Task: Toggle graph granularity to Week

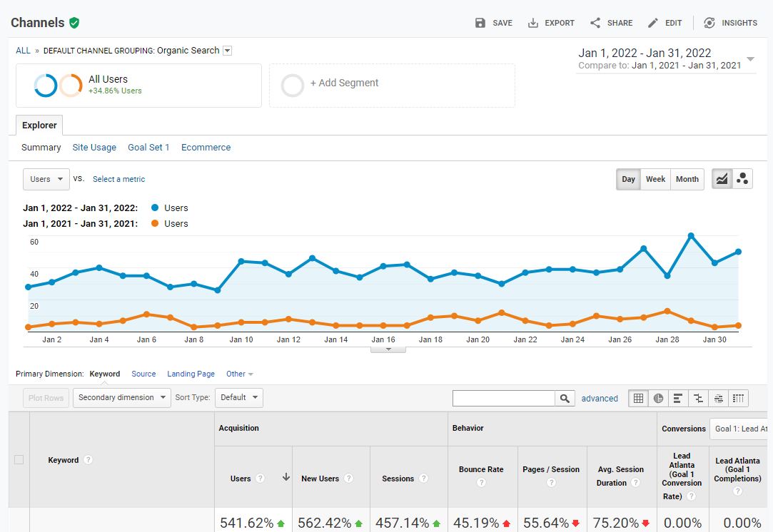Action: (x=655, y=179)
